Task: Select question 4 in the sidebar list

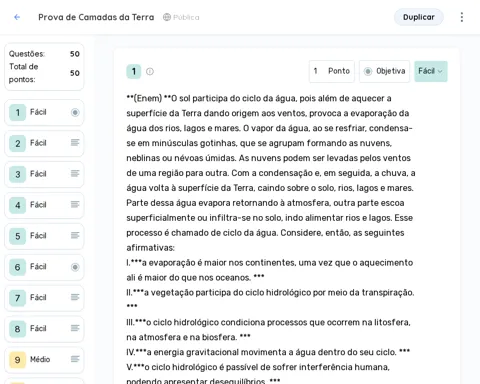Action: point(44,205)
